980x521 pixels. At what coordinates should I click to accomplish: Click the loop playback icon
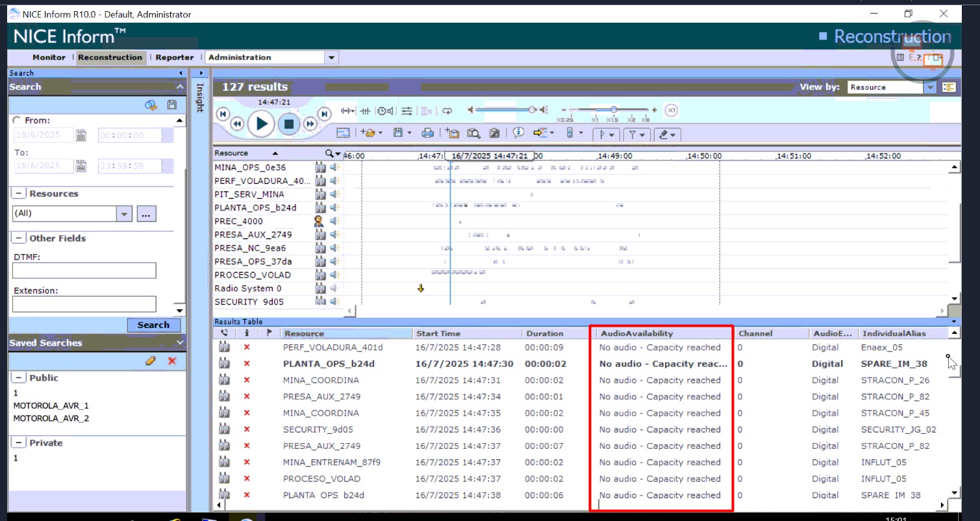pos(447,111)
